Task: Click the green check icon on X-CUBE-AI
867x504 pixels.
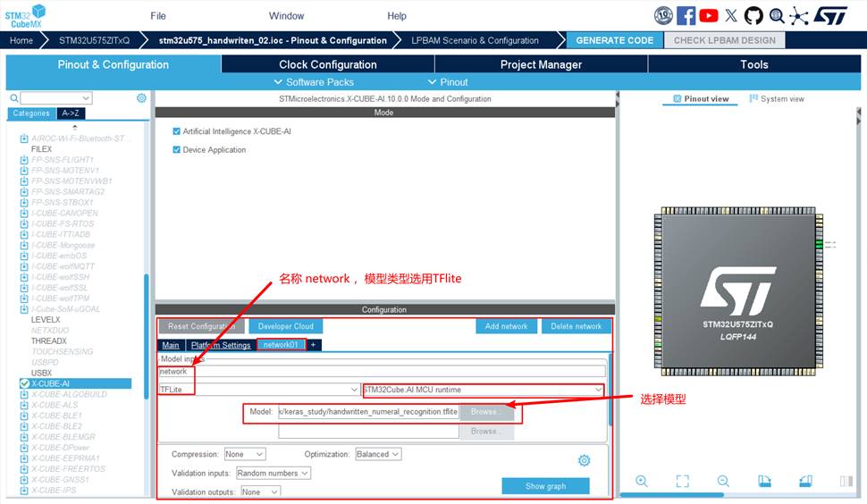Action: coord(24,383)
